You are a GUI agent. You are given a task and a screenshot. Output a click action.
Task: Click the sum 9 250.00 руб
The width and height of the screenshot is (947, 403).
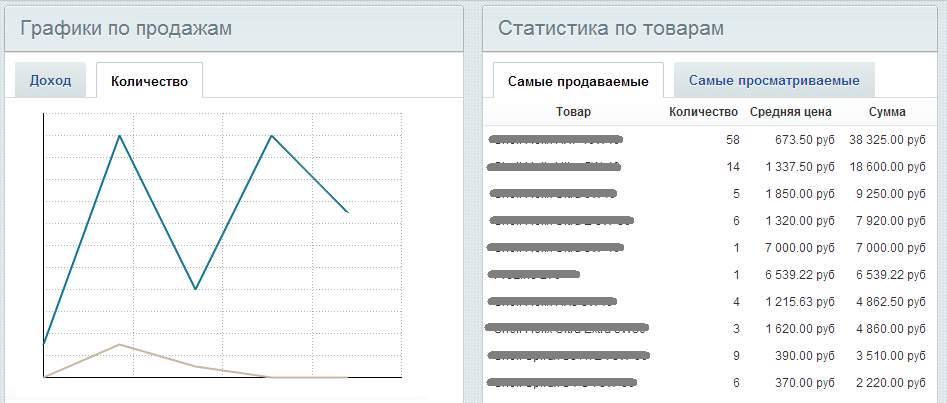890,194
